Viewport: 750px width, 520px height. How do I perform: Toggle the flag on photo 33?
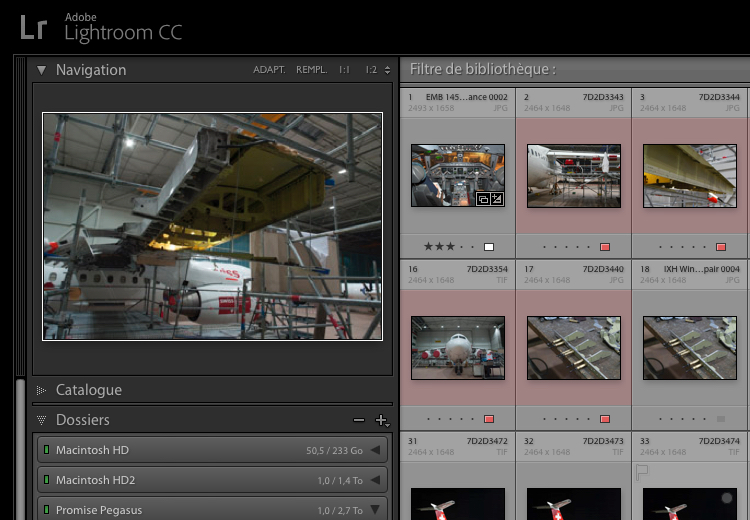coord(643,470)
